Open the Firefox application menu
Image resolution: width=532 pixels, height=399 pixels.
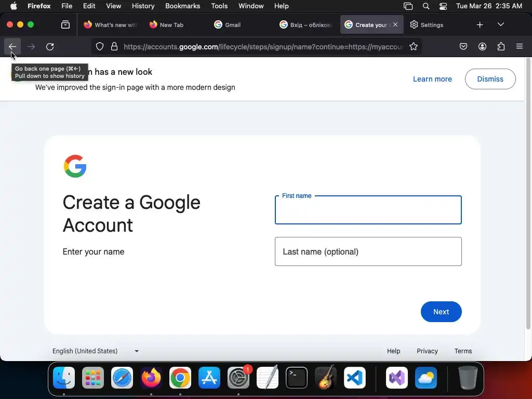(39, 6)
